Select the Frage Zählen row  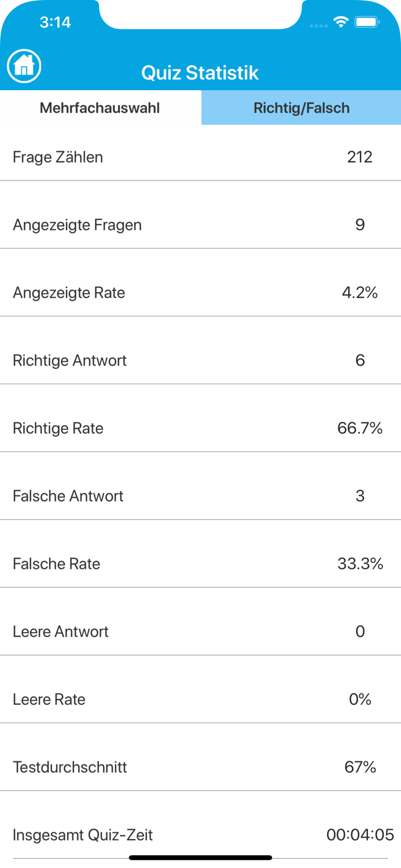coord(200,157)
